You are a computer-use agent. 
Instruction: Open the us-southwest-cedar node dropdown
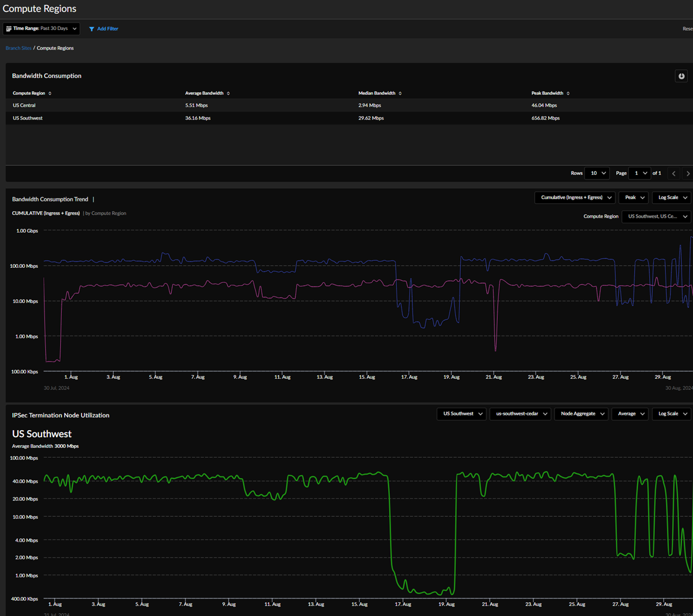point(521,414)
